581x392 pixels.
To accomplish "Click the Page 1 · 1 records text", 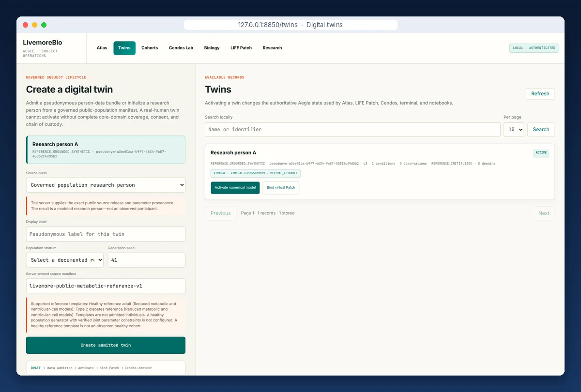I will (267, 213).
